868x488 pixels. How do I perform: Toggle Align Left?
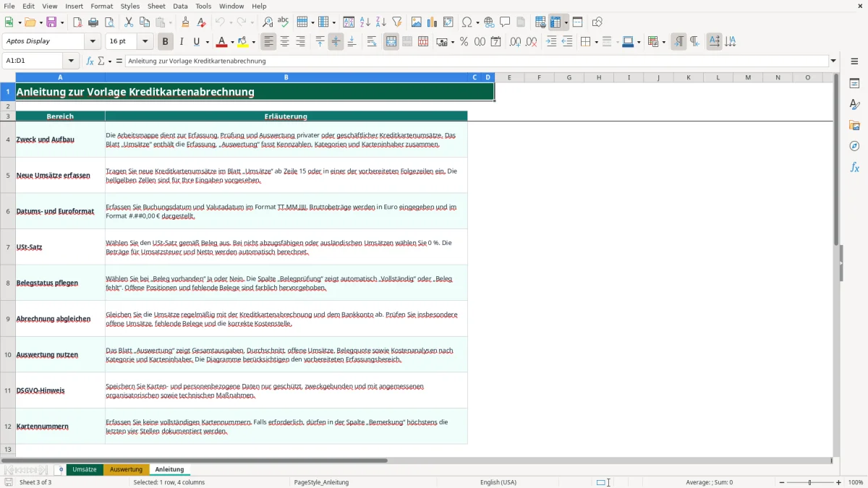click(268, 42)
